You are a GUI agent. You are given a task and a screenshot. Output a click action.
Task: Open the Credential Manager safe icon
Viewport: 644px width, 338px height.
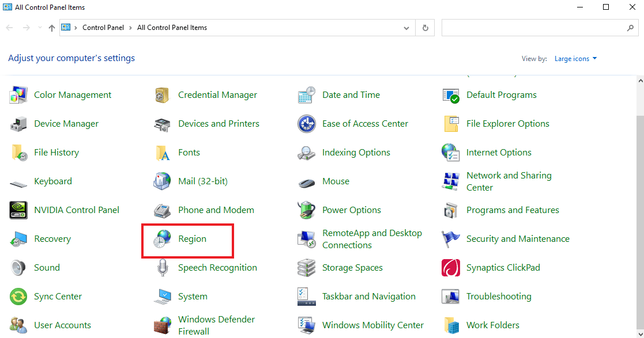pyautogui.click(x=162, y=95)
